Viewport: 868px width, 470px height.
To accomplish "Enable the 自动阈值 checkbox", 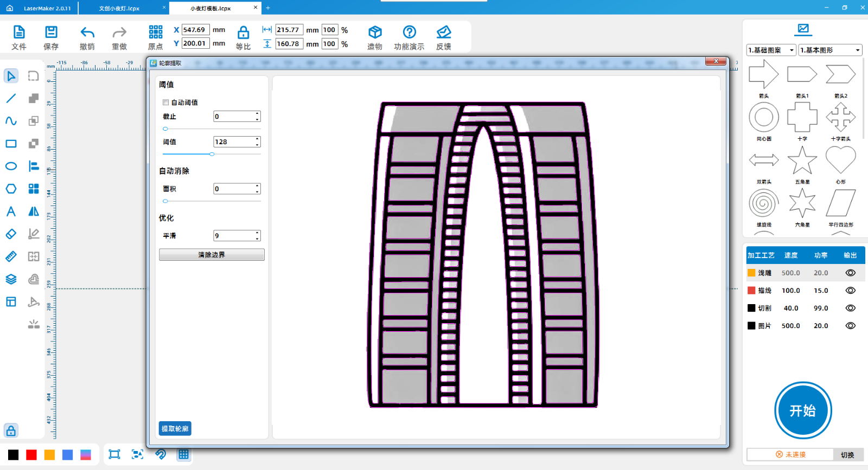I will (x=166, y=102).
